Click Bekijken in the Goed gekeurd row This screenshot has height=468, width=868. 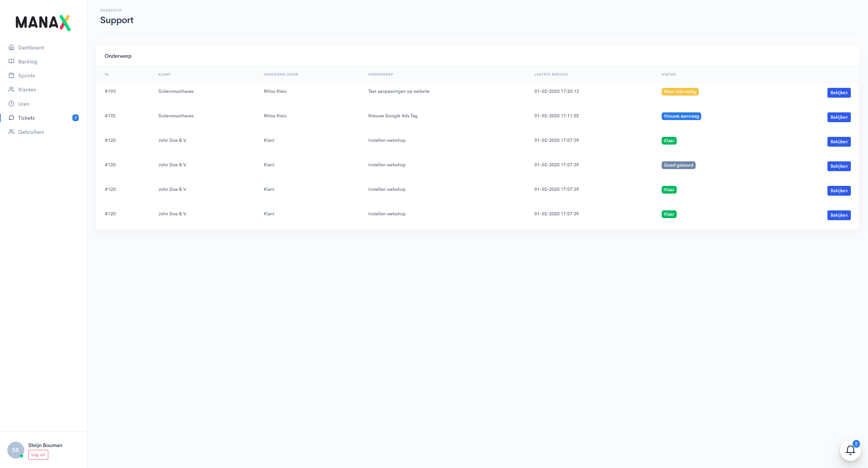click(839, 166)
